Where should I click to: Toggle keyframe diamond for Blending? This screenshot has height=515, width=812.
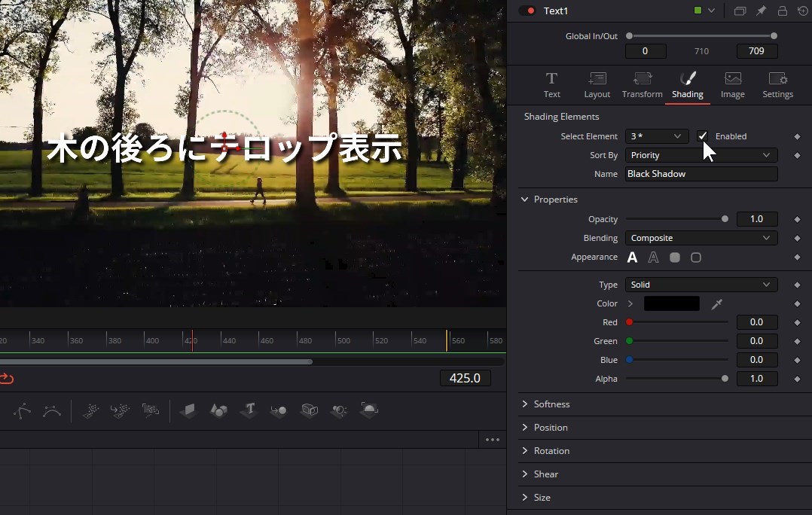797,238
